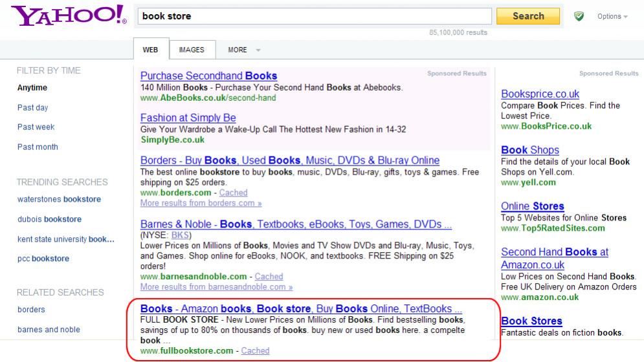Click www.borders.com URL text
Image resolution: width=644 pixels, height=362 pixels.
point(176,193)
